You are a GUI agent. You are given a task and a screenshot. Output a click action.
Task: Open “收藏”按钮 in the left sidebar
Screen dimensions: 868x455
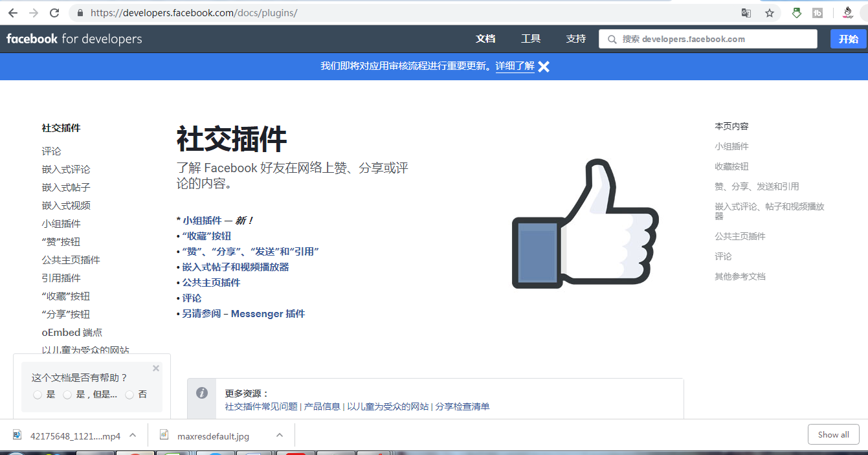[x=66, y=296]
